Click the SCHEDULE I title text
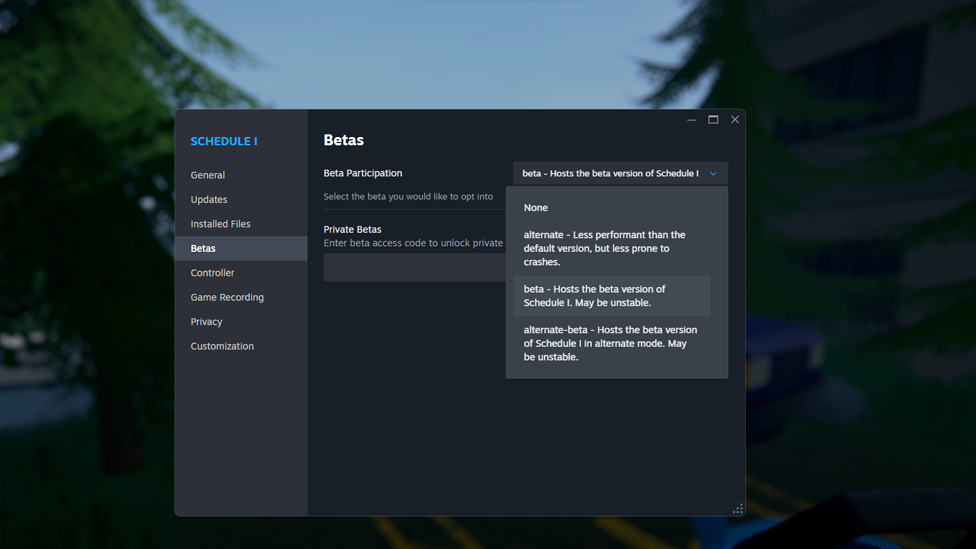 [x=224, y=141]
